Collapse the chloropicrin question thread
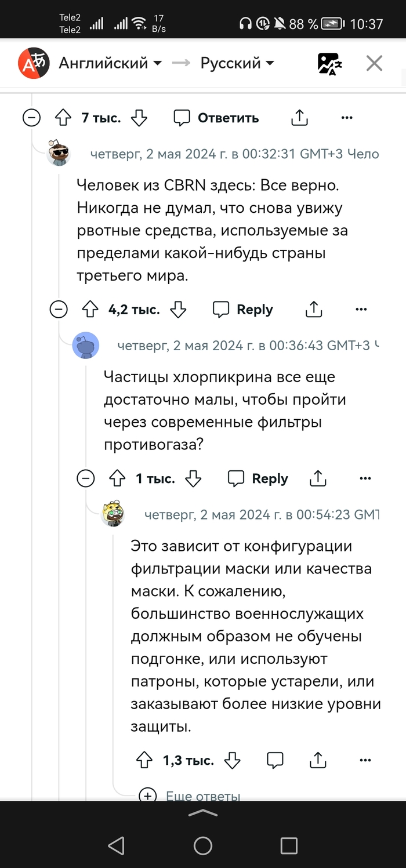Image resolution: width=406 pixels, height=868 pixels. 86,478
